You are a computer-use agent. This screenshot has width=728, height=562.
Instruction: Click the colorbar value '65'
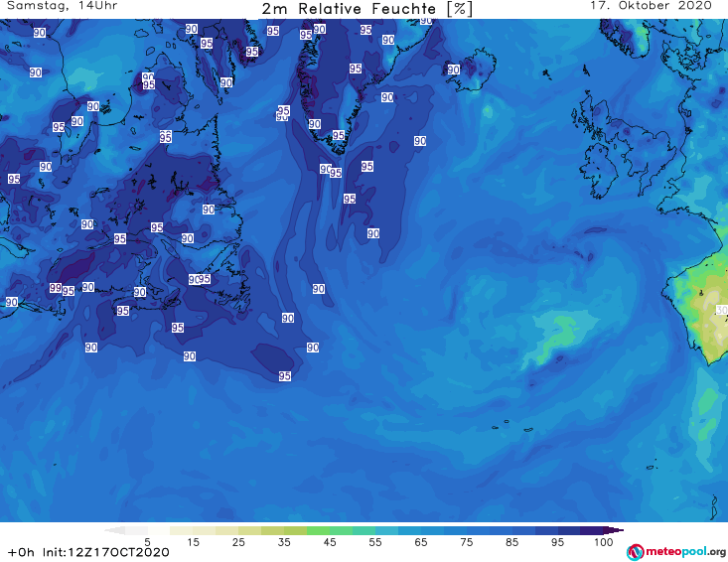coord(421,542)
